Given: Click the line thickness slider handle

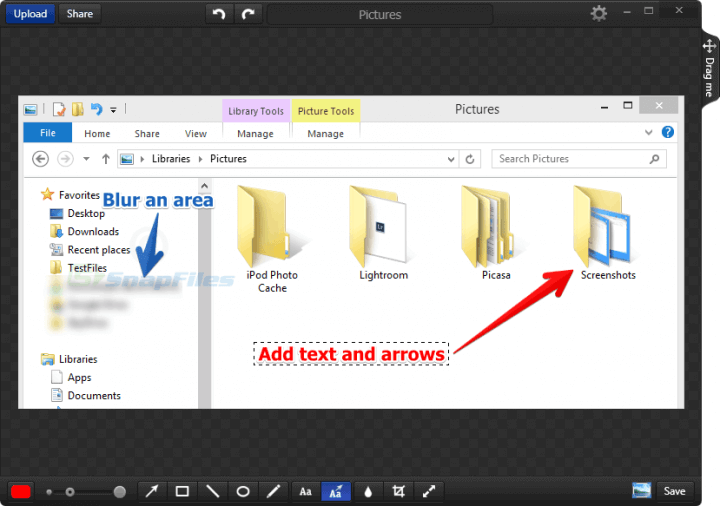Looking at the screenshot, I should click(x=120, y=491).
